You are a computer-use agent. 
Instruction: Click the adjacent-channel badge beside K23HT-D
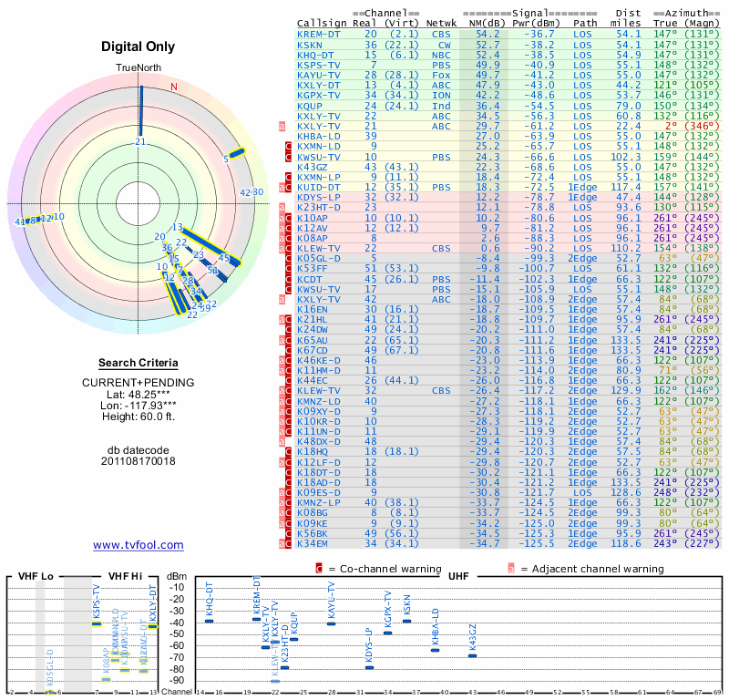[282, 208]
